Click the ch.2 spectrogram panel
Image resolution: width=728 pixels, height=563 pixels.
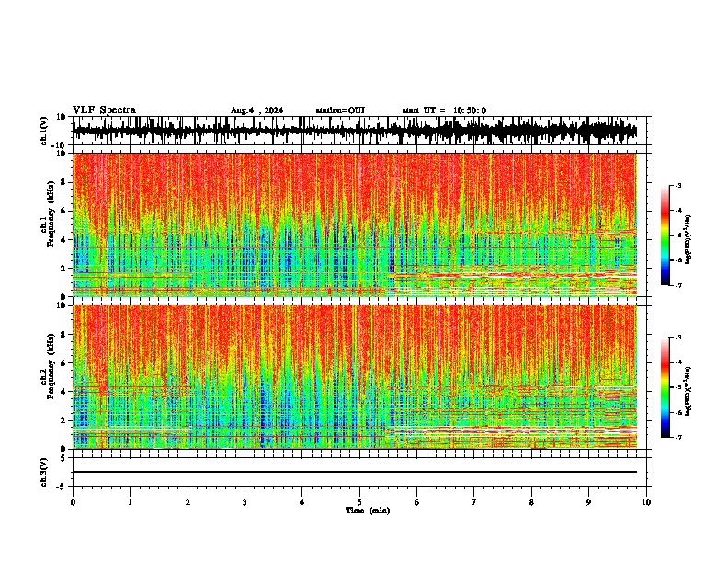[354, 377]
